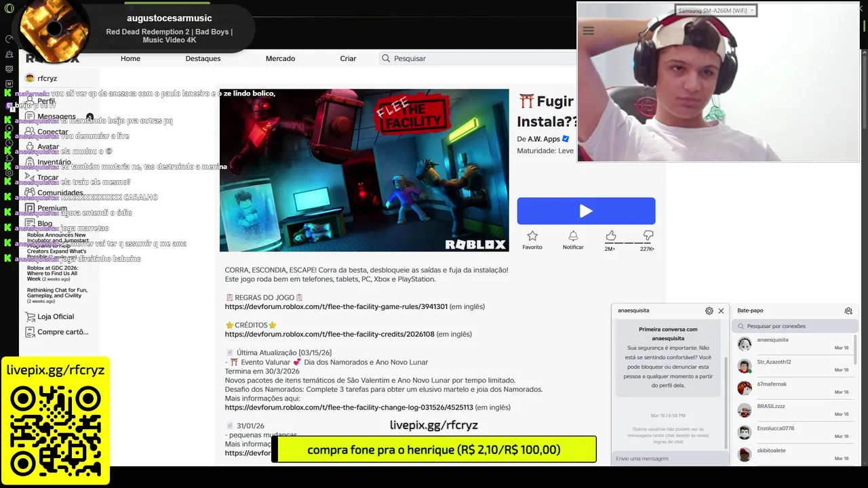Viewport: 868px width, 488px height.
Task: Open chat settings gear for anaesquisita
Action: pos(709,311)
